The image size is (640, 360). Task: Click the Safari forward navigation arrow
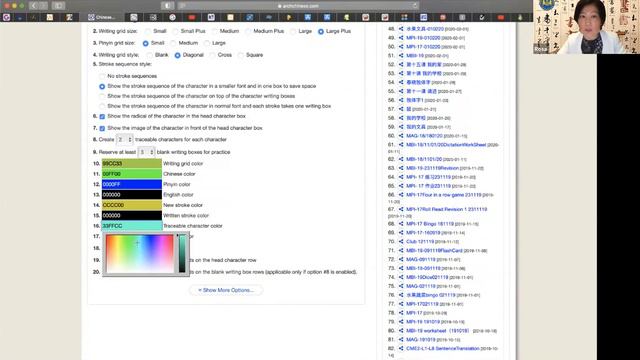43,6
